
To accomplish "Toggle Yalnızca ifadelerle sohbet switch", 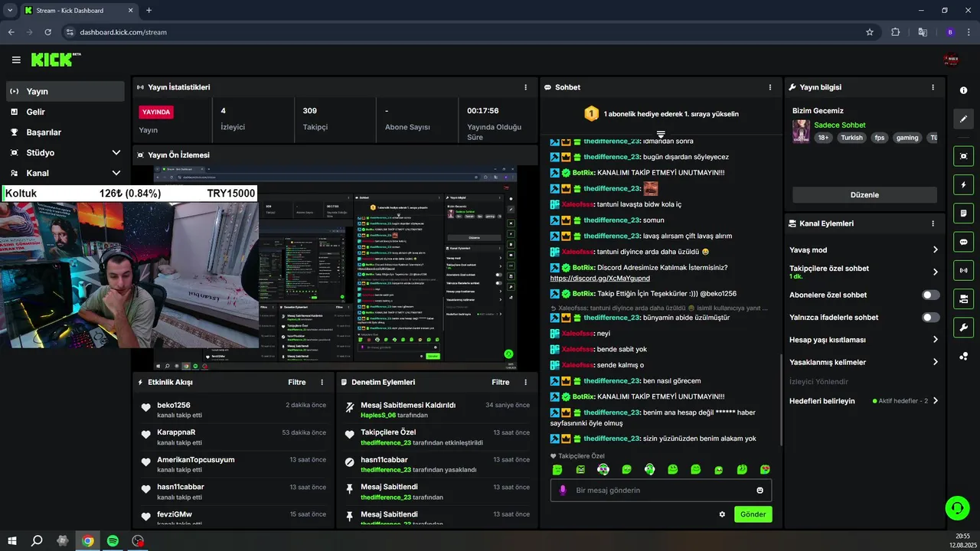I will click(931, 317).
